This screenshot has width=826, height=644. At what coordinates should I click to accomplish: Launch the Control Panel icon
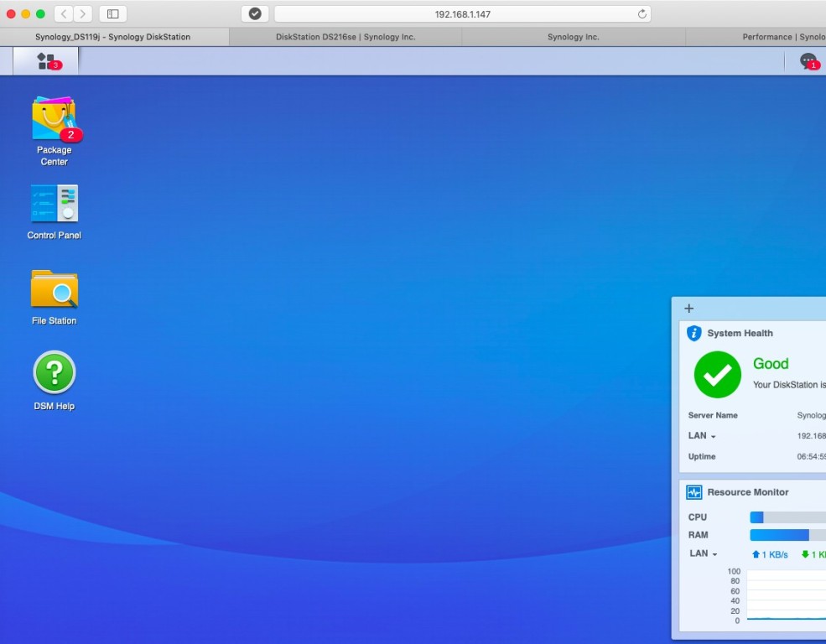[55, 212]
